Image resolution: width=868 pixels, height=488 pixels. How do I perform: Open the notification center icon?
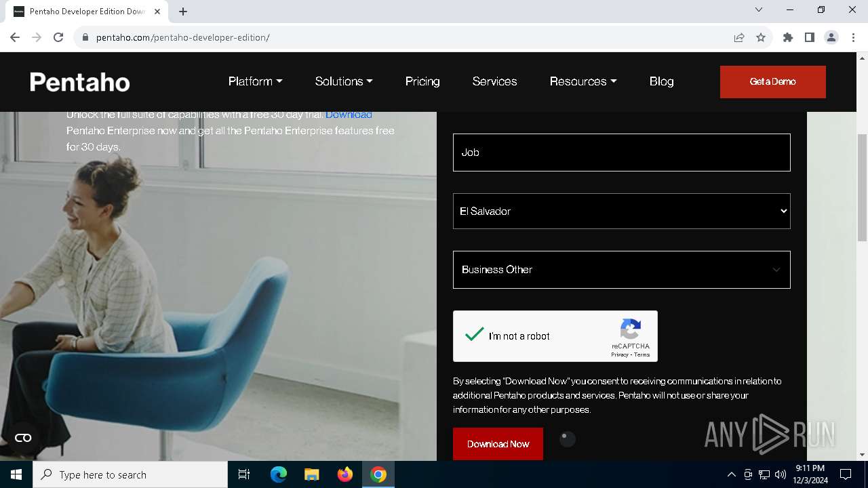click(846, 474)
